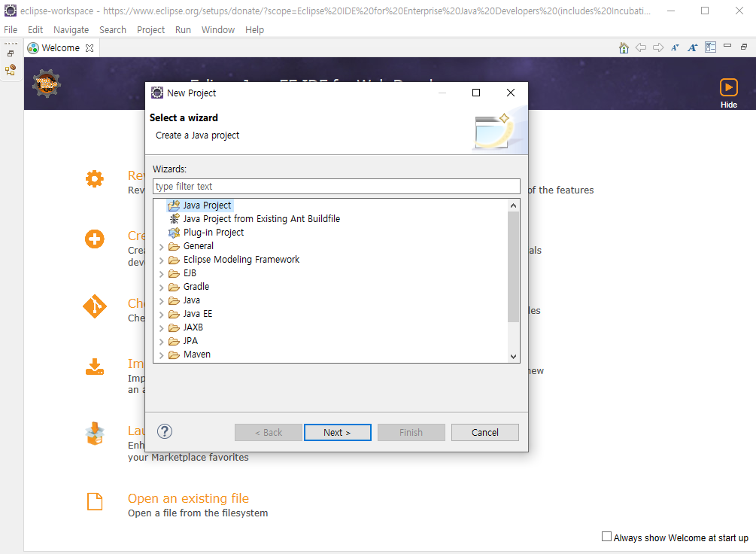Image resolution: width=756 pixels, height=554 pixels.
Task: Click the orange Git checkout icon
Action: pos(95,306)
